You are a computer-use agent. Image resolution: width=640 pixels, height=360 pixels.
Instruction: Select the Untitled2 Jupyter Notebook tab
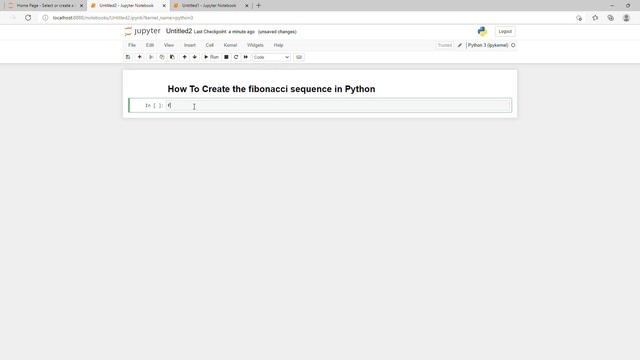(127, 6)
